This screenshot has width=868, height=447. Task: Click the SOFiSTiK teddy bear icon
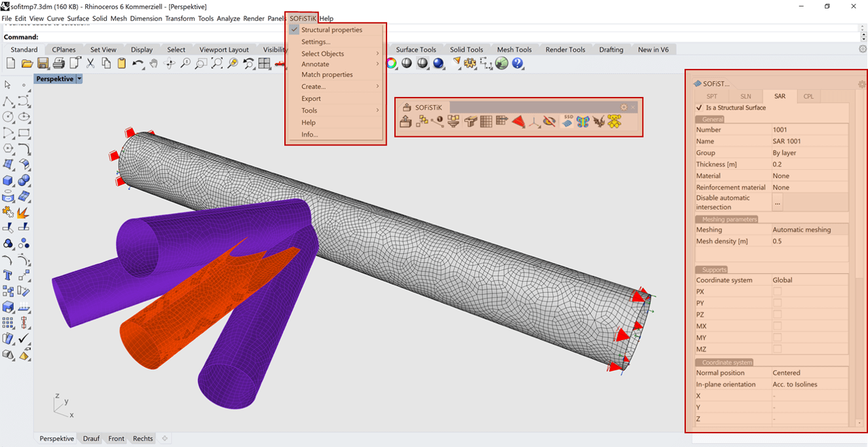click(614, 121)
